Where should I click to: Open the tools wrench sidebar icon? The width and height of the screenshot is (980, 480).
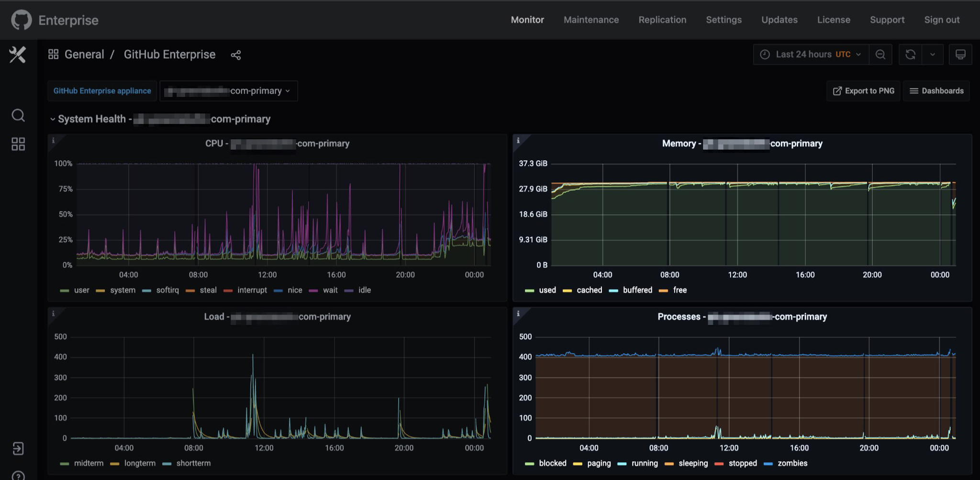point(18,55)
